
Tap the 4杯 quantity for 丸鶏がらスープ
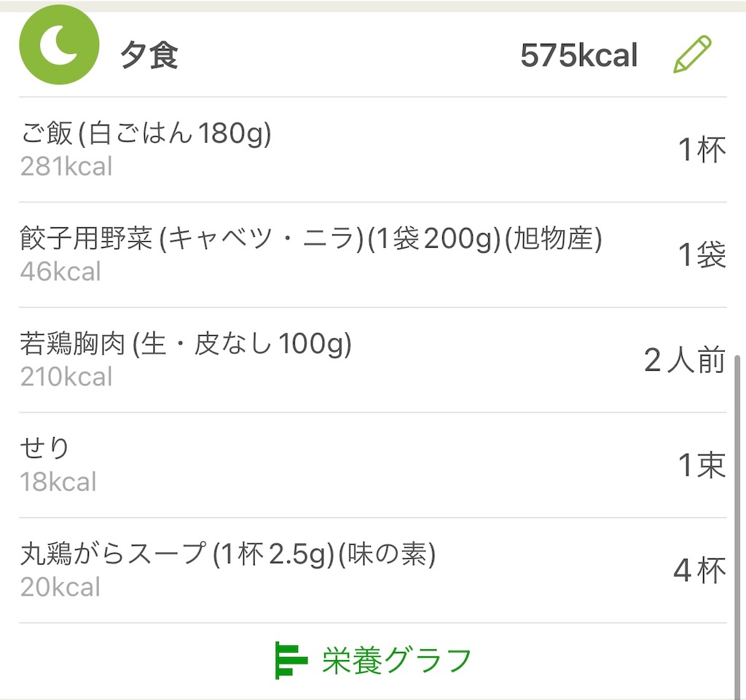pos(699,570)
